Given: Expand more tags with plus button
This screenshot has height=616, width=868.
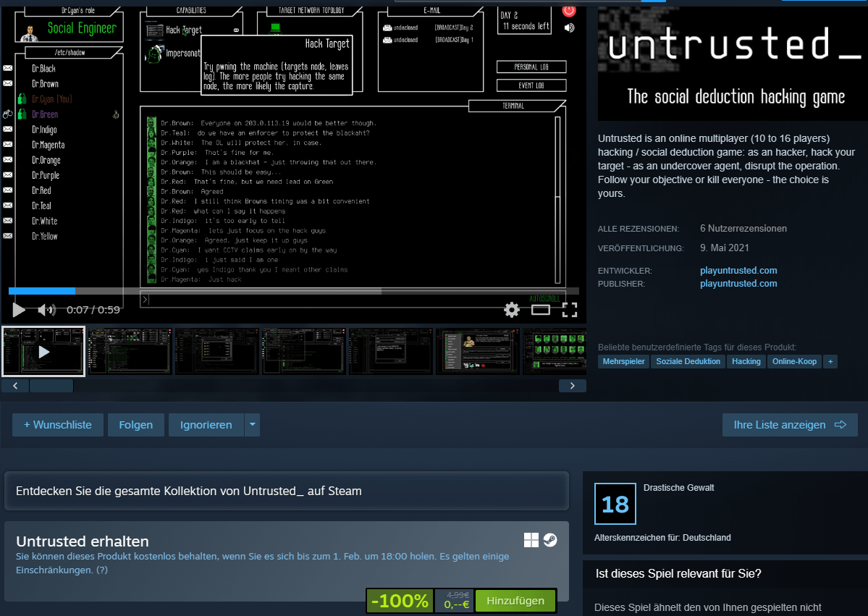Looking at the screenshot, I should click(x=830, y=361).
